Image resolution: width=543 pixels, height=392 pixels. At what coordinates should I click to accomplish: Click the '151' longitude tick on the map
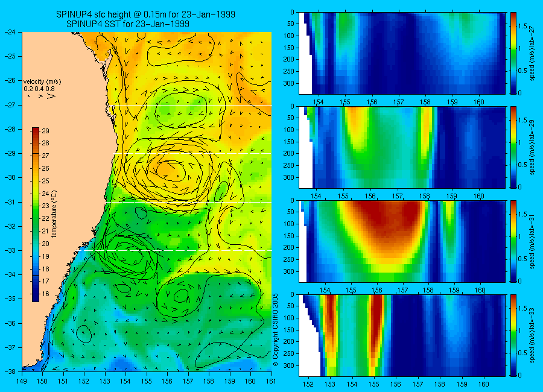click(63, 381)
